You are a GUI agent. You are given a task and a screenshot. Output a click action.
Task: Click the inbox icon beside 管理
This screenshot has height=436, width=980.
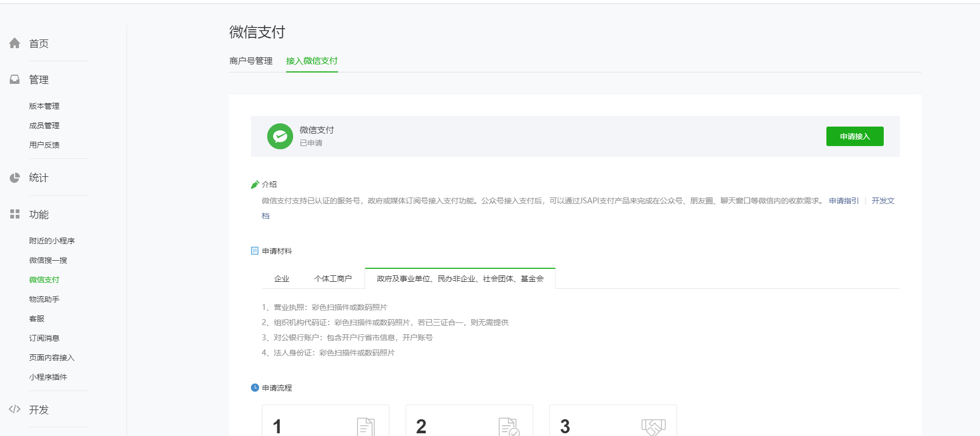15,80
